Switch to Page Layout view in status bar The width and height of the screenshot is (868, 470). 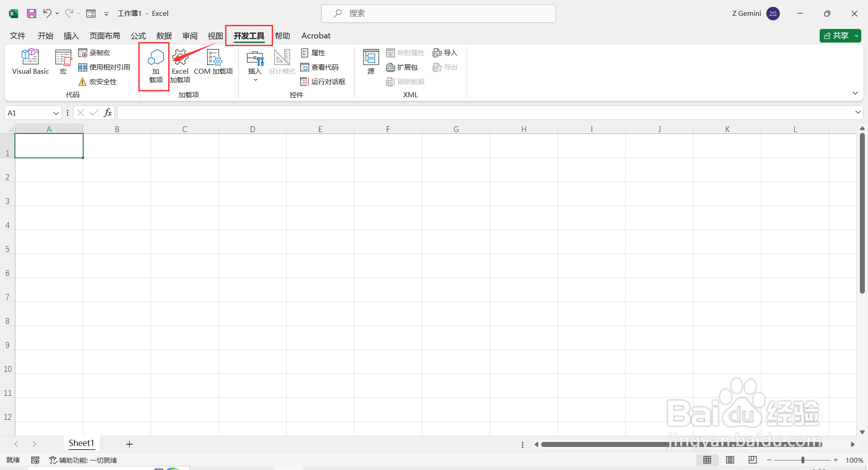(730, 460)
